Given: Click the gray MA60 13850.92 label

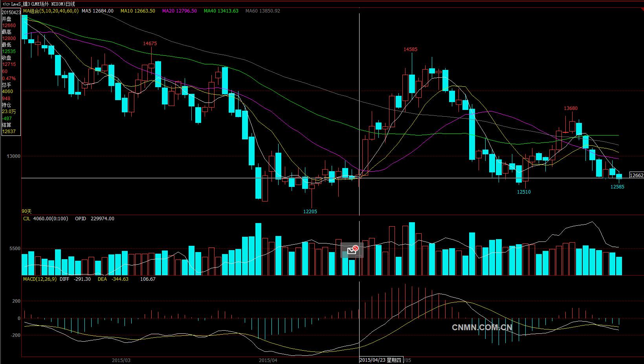Looking at the screenshot, I should click(x=262, y=11).
